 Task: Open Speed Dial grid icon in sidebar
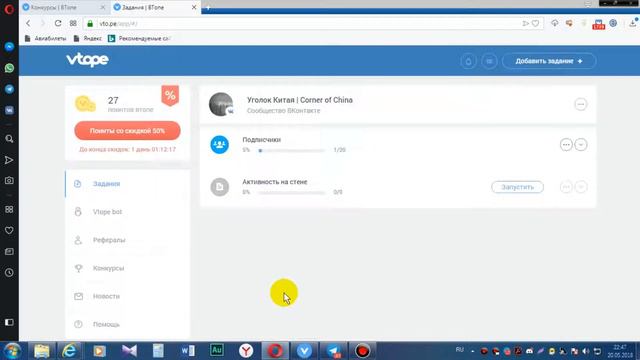coord(9,209)
